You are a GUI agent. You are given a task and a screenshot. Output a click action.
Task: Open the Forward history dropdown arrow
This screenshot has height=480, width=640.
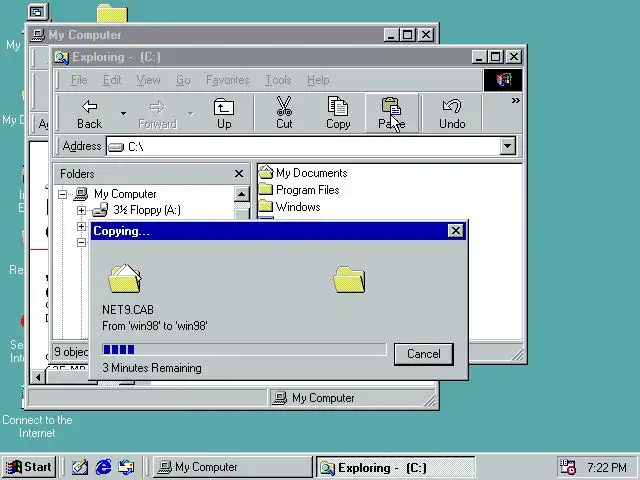pyautogui.click(x=191, y=113)
